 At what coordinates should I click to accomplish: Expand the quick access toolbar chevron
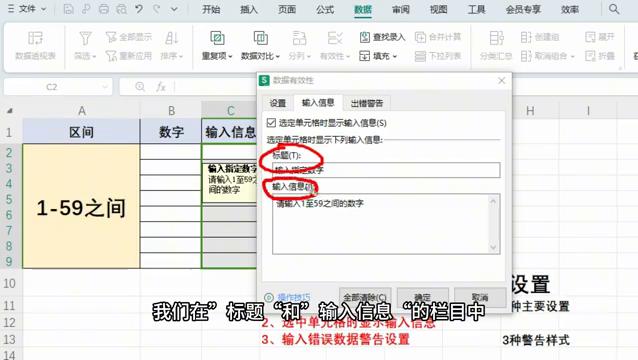[x=174, y=9]
